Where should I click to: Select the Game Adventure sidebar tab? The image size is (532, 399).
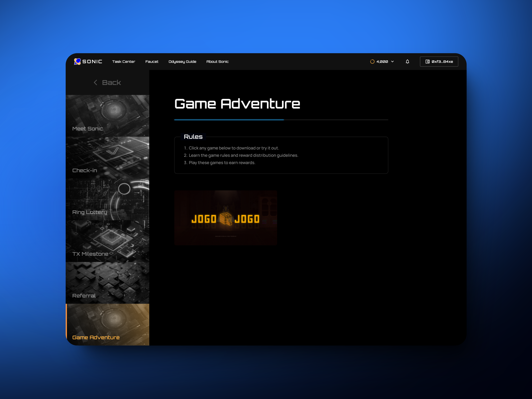tap(108, 325)
